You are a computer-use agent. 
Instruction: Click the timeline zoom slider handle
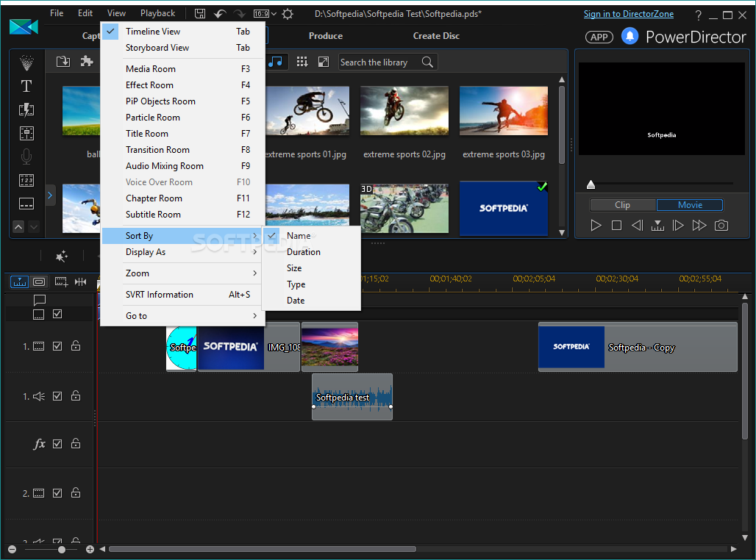pyautogui.click(x=61, y=550)
